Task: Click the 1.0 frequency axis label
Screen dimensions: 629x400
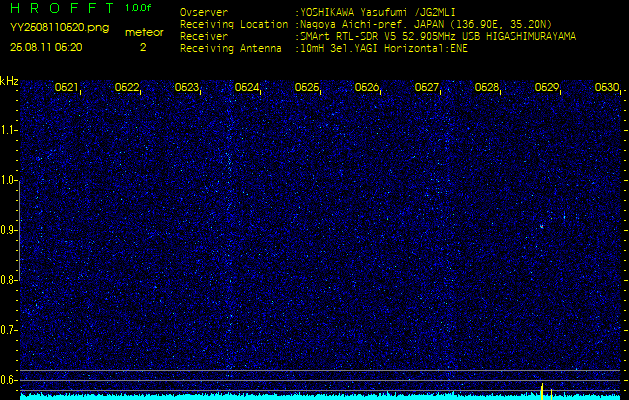Action: (x=8, y=180)
